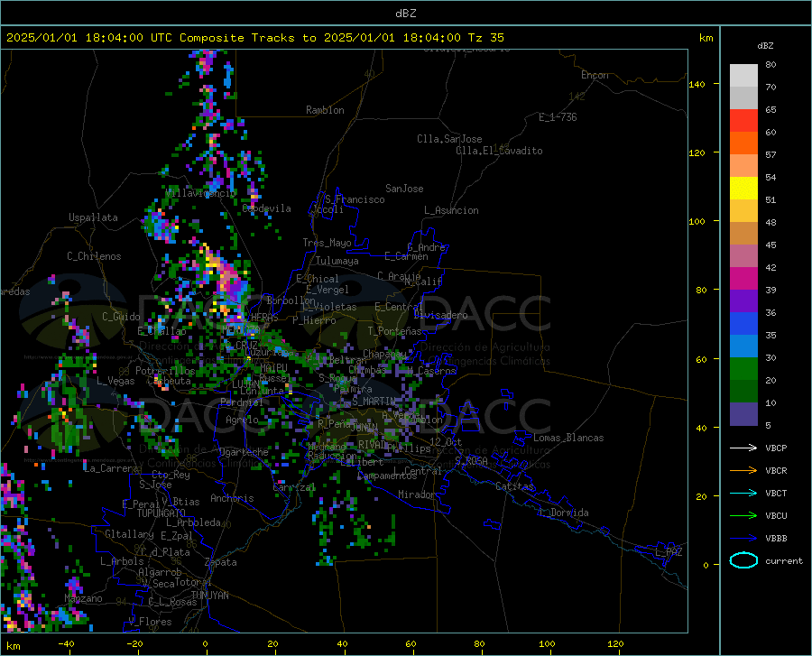Viewport: 812px width, 656px height.
Task: Click the blue VBBB arrow in legend
Action: point(743,539)
